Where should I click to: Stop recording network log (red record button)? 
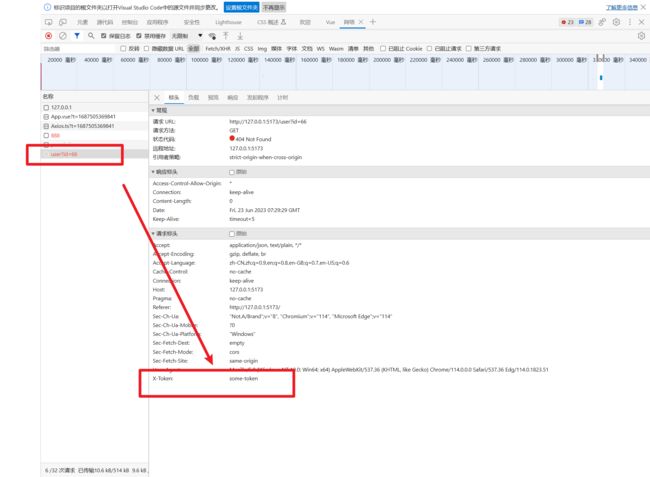49,36
